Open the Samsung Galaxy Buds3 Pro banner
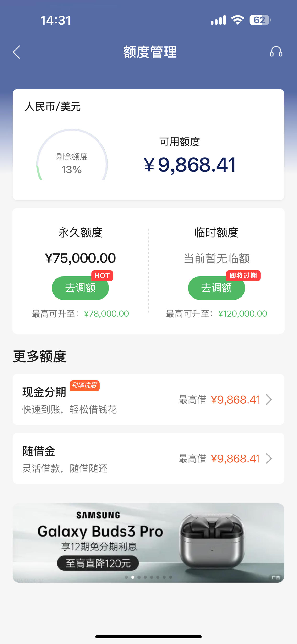The image size is (297, 644). click(148, 543)
